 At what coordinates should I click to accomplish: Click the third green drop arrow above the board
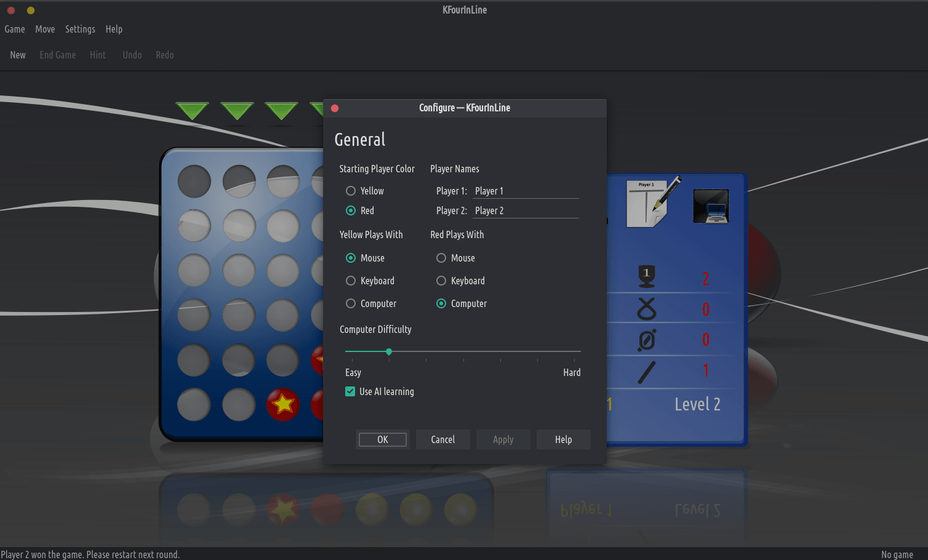[281, 111]
